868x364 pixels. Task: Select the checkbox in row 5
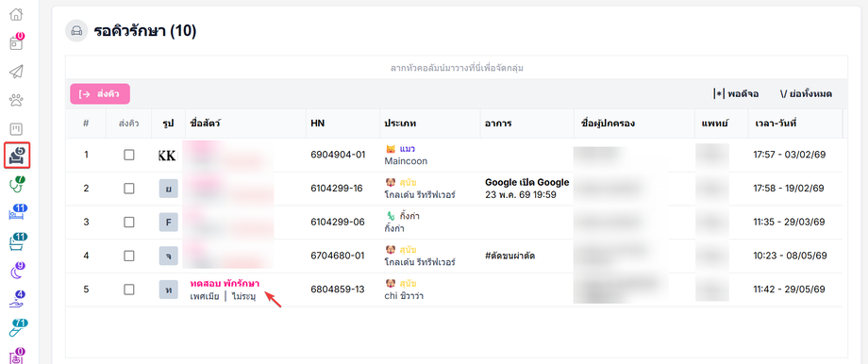pos(129,290)
